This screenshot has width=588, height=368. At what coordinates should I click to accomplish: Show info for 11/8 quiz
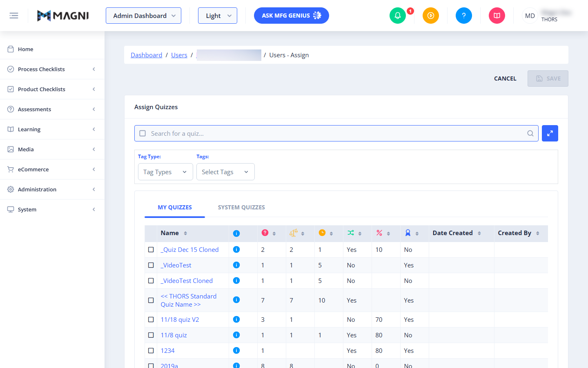(236, 335)
